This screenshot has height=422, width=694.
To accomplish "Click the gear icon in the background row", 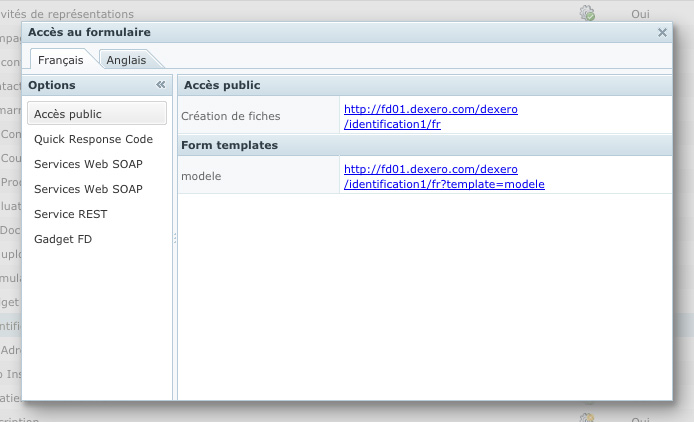I will pos(587,13).
